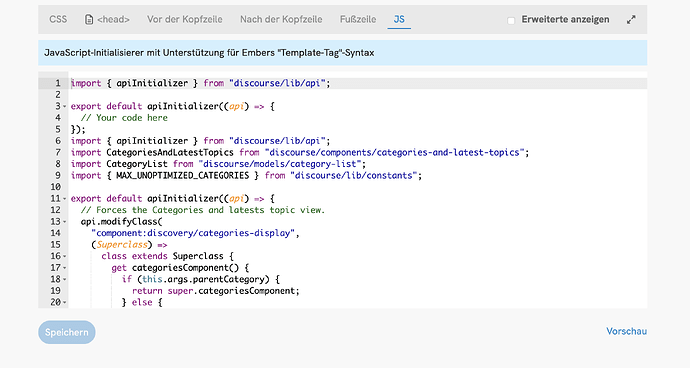The width and height of the screenshot is (690, 368).
Task: Enable the Erweiterte anzeigen checkbox
Action: (x=511, y=20)
